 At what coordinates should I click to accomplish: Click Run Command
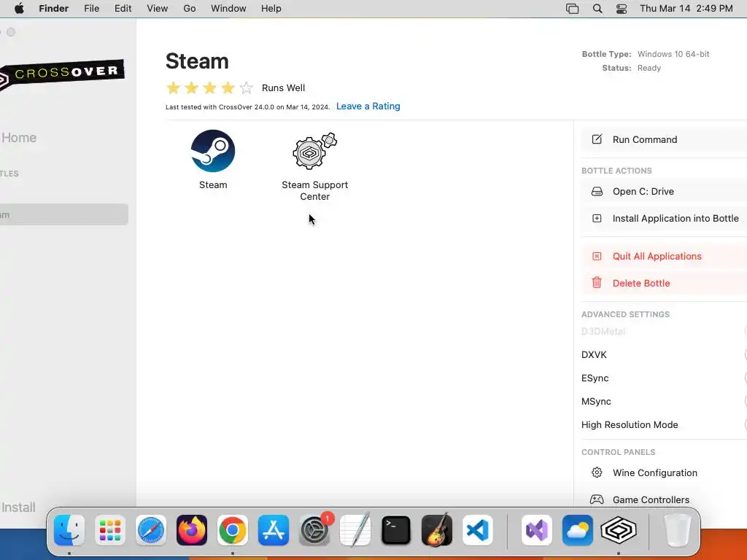tap(664, 139)
